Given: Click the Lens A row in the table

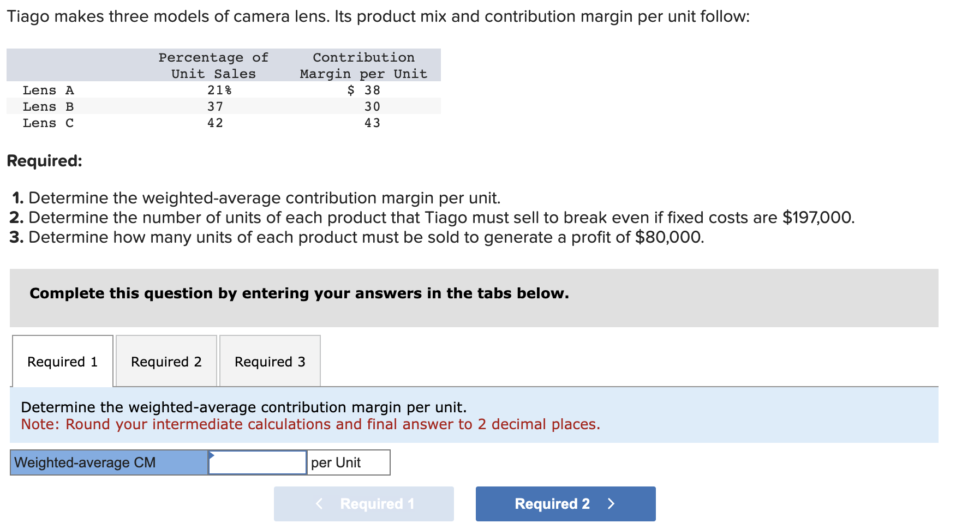Looking at the screenshot, I should [x=49, y=90].
